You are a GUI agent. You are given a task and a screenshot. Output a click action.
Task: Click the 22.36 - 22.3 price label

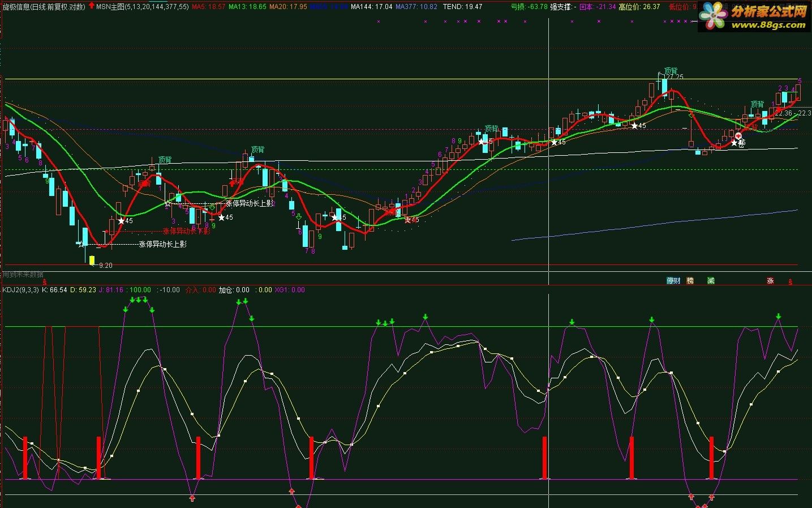793,113
